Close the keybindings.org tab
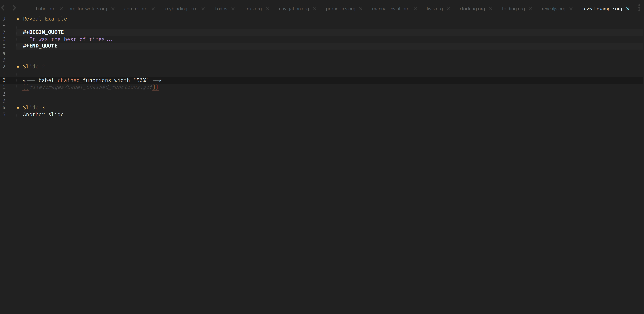 203,9
